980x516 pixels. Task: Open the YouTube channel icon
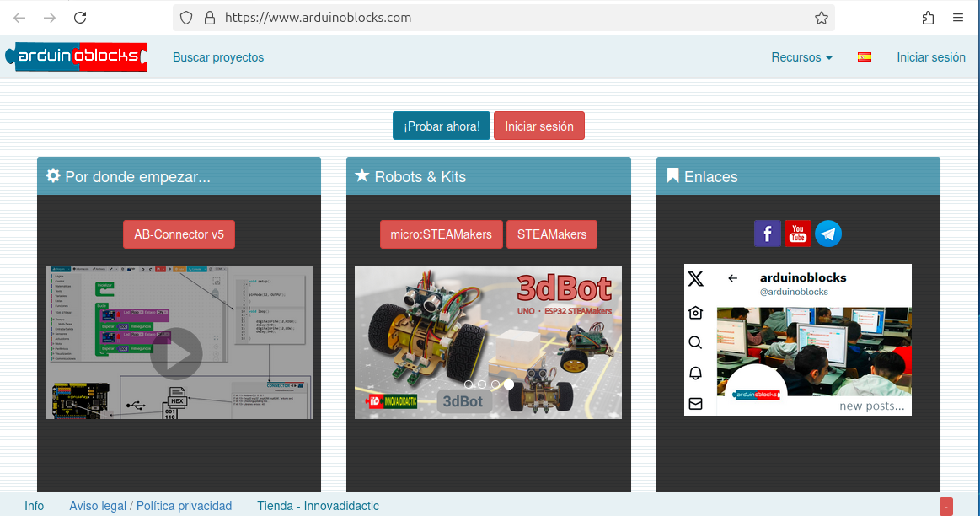pyautogui.click(x=797, y=234)
